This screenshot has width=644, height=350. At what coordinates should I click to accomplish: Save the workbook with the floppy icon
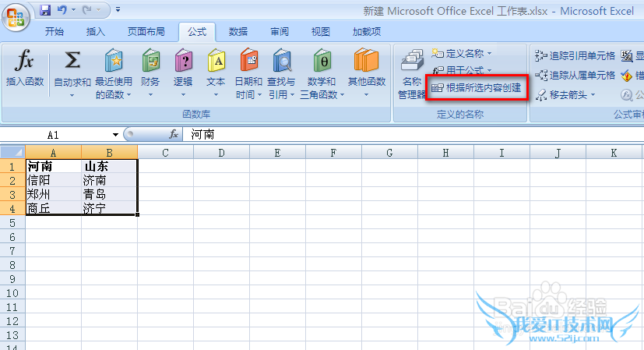pos(44,10)
